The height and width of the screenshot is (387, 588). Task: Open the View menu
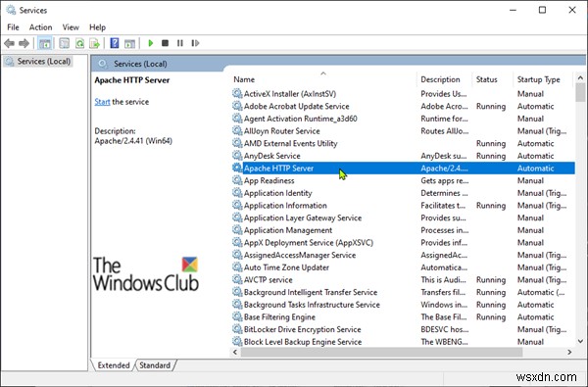point(71,27)
